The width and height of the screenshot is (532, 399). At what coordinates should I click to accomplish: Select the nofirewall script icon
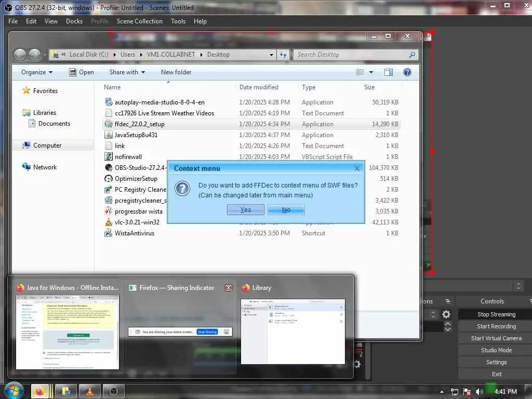click(x=109, y=156)
